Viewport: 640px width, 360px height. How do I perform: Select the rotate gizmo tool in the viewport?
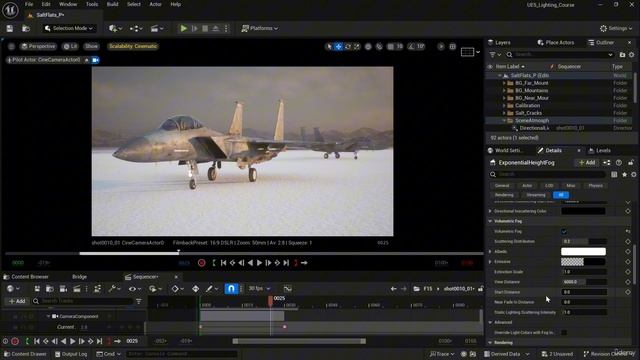click(348, 47)
